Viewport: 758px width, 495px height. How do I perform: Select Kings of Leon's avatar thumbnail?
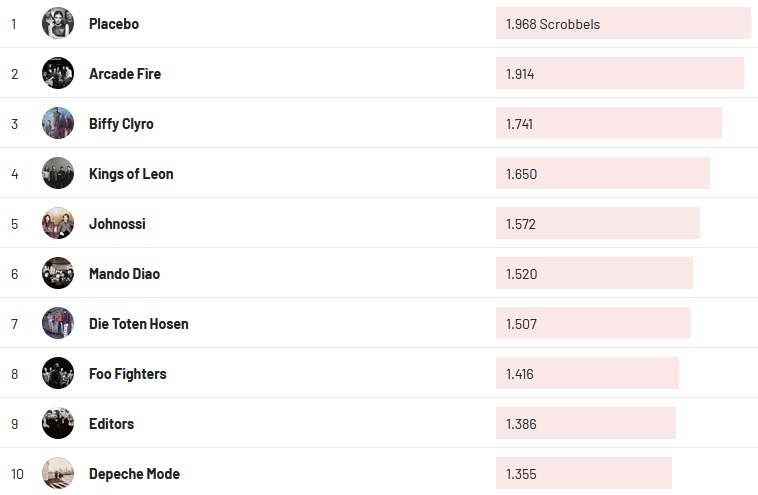point(58,173)
